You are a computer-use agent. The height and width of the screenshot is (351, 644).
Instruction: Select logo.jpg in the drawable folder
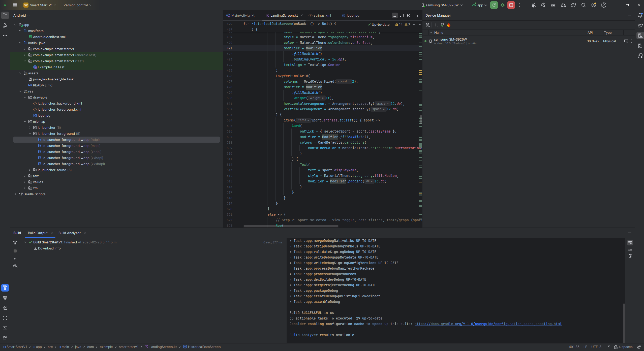click(44, 115)
